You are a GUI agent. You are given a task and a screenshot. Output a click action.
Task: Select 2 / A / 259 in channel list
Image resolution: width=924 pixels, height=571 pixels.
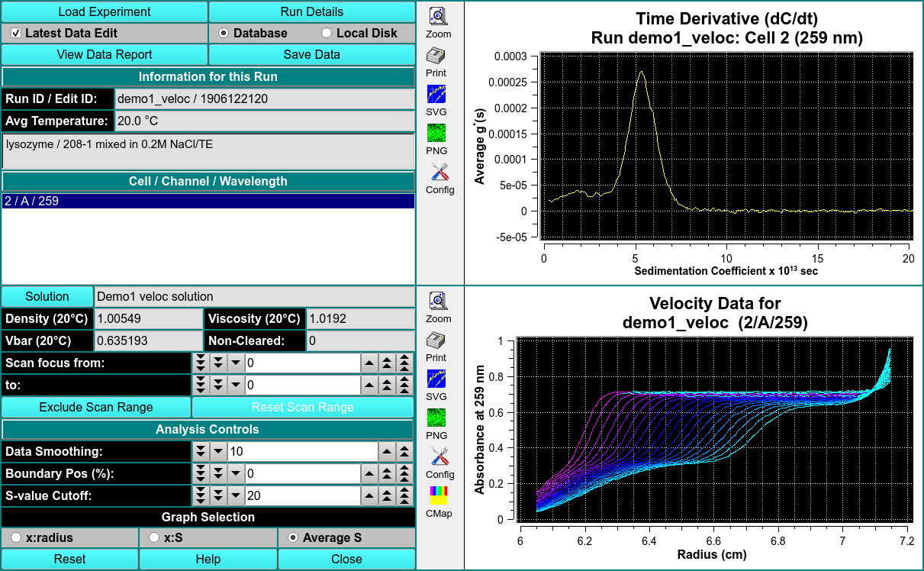point(208,202)
